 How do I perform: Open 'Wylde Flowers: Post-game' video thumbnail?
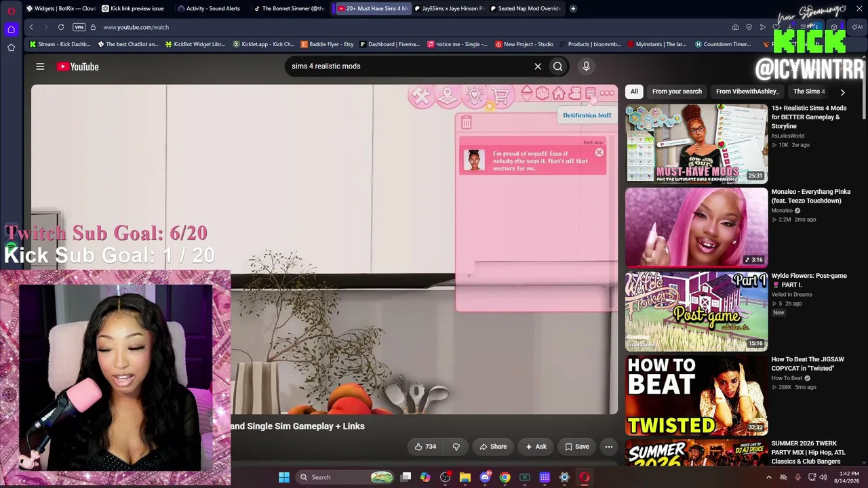pos(696,311)
